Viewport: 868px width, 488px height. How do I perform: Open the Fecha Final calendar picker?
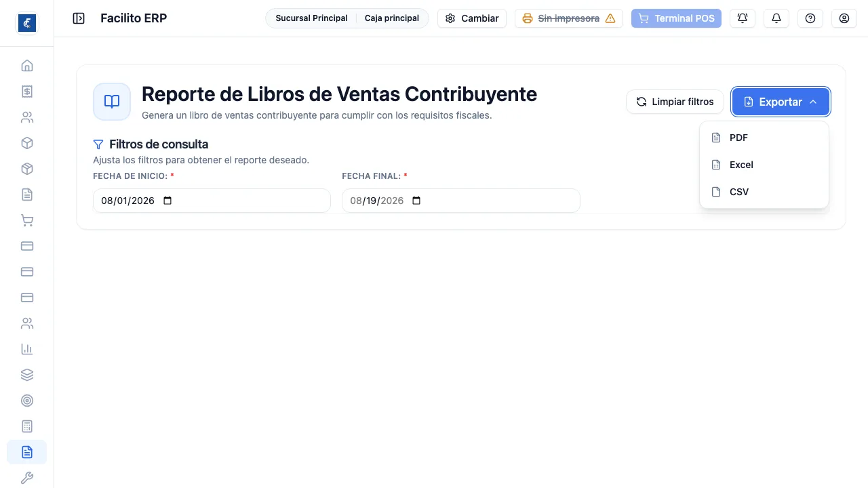[x=417, y=201]
